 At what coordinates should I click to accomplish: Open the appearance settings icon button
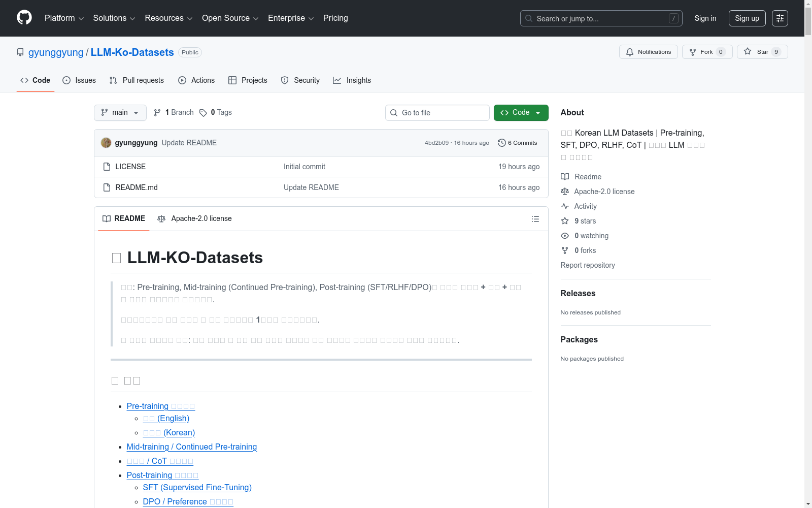point(780,18)
